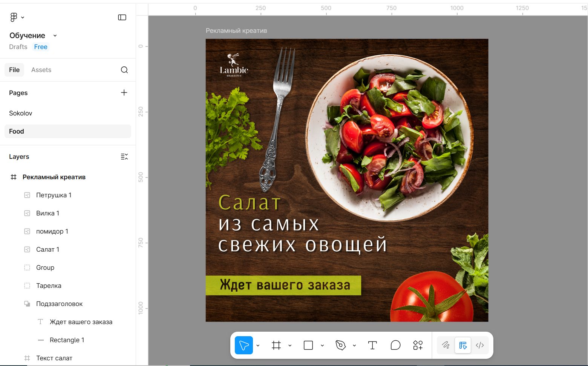Viewport: 588px width, 366px height.
Task: Click the свежих овощей text on canvas
Action: [x=303, y=245]
